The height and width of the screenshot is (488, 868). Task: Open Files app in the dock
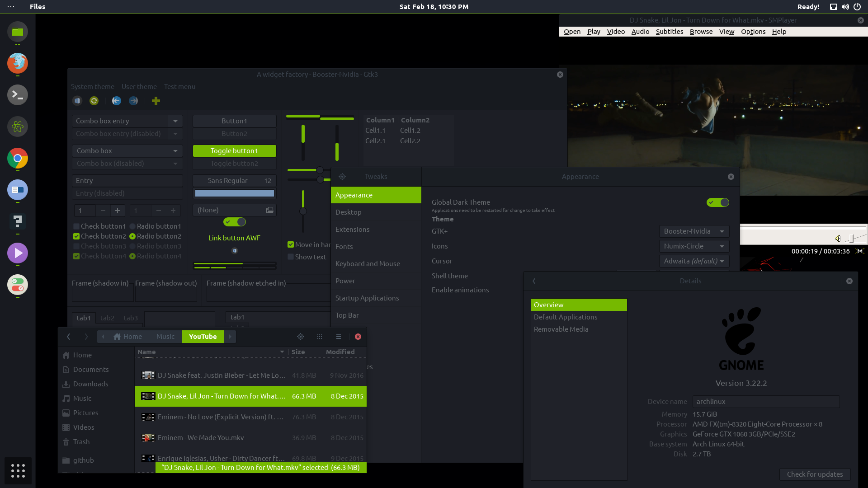[18, 32]
